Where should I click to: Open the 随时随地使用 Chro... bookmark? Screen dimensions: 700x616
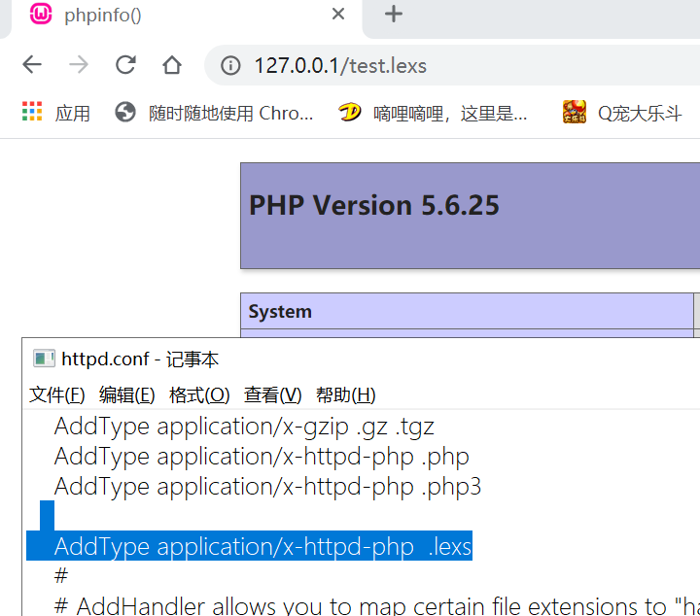[214, 113]
